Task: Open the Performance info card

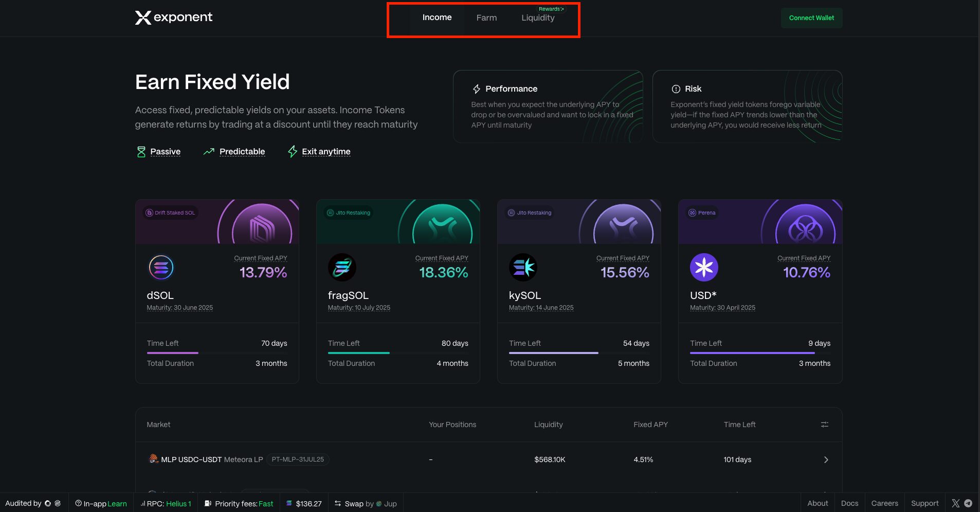Action: click(x=548, y=107)
